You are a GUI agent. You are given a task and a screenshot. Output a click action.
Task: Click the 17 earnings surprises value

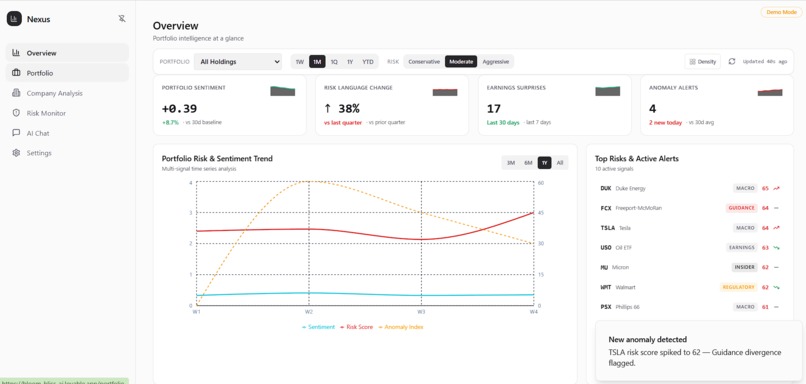tap(493, 108)
